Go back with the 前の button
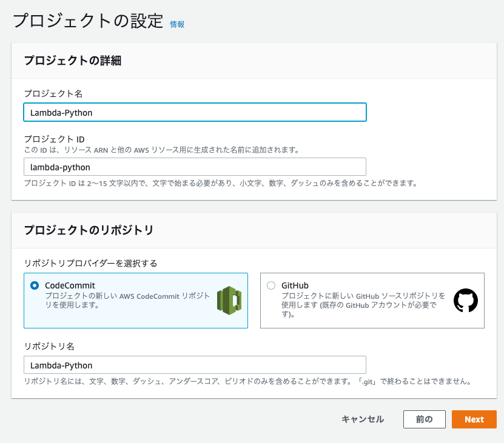Viewport: 504px width, 443px height. click(425, 419)
